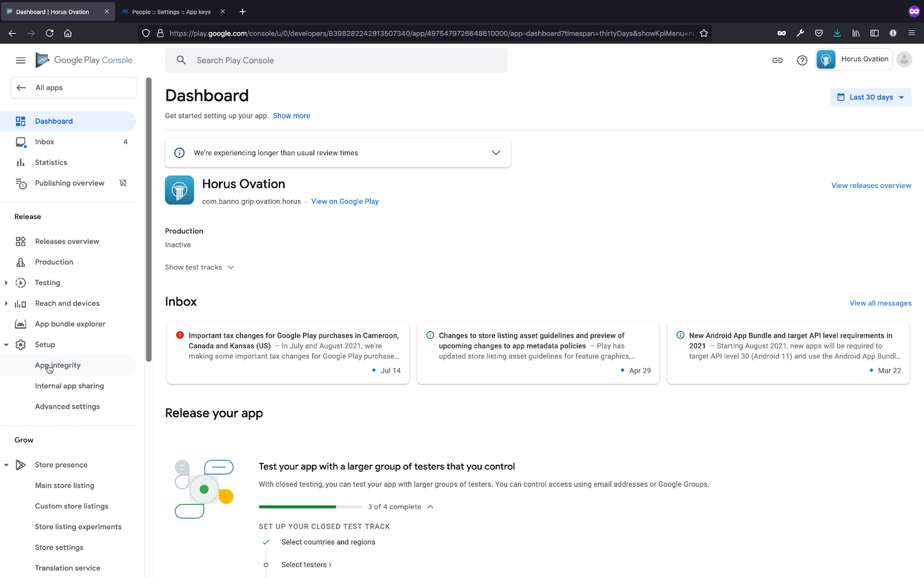Click the Releases overview icon

(21, 241)
